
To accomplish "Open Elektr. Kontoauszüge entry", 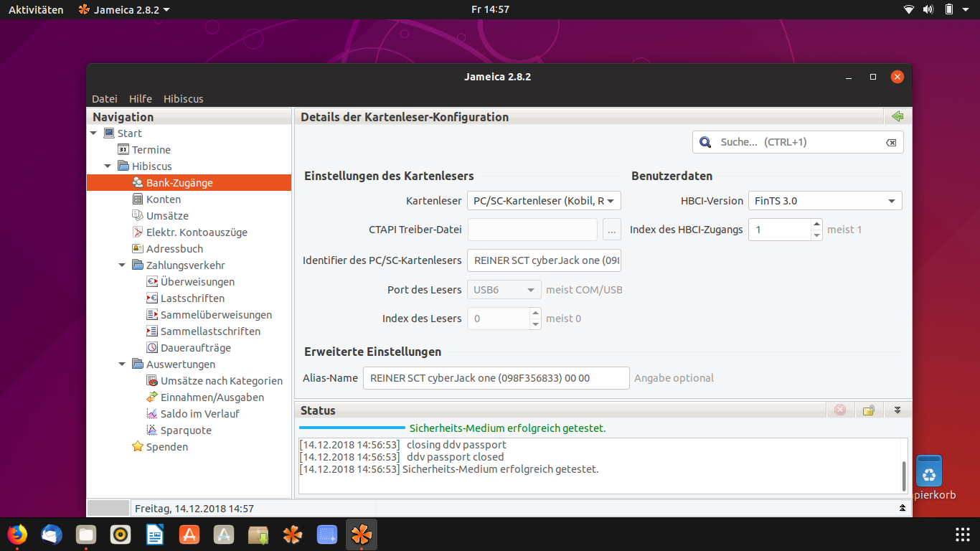I will coord(189,232).
